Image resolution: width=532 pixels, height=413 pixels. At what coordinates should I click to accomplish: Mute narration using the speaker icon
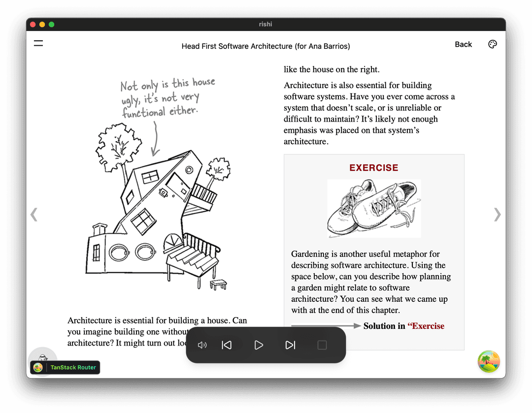pos(201,345)
